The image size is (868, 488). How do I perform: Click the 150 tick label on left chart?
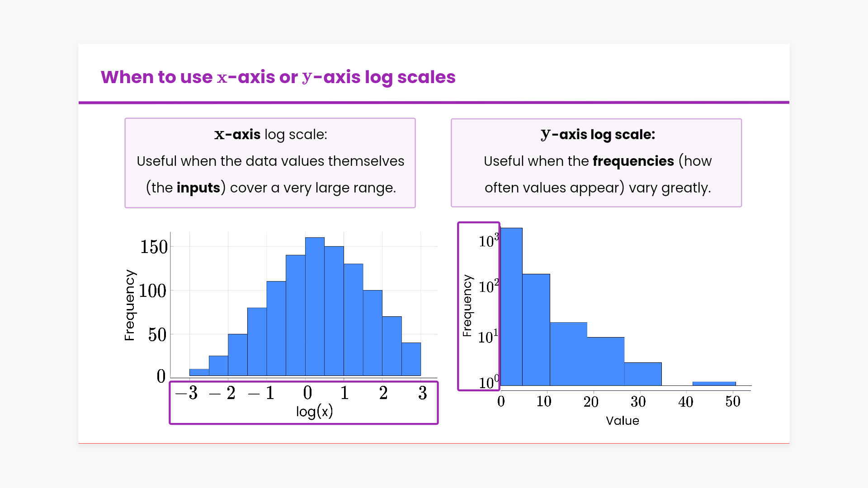[154, 247]
